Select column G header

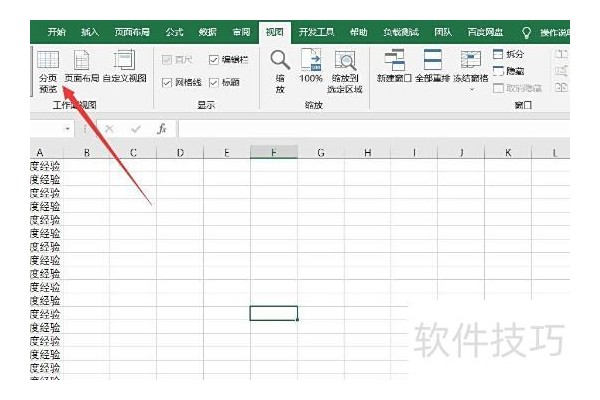point(321,153)
